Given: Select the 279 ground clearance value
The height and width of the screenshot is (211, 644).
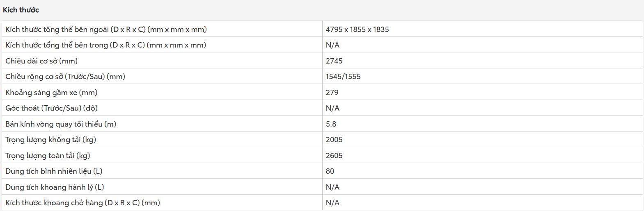Looking at the screenshot, I should coord(332,93).
